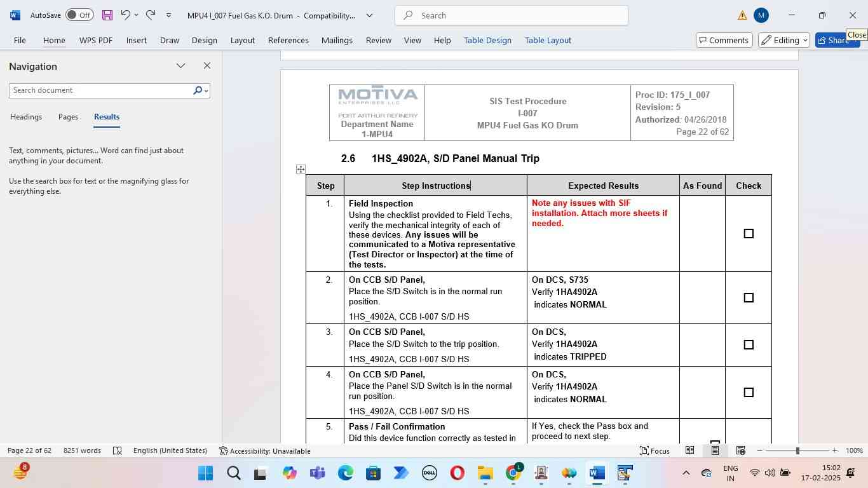The image size is (868, 488).
Task: Open the Windows Start menu
Action: point(205,473)
